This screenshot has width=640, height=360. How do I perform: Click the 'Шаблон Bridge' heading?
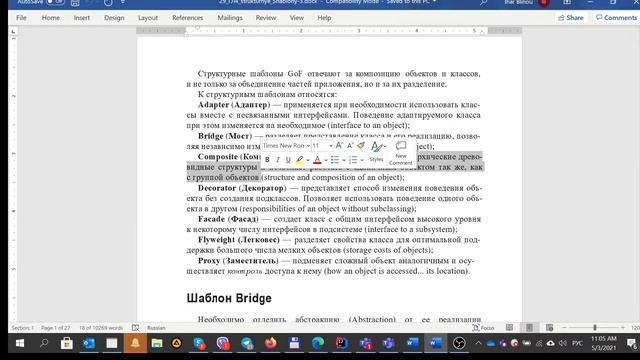(229, 298)
